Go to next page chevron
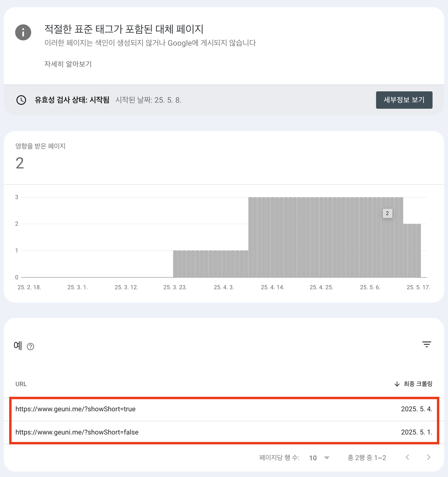Viewport: 448px width, 477px height. click(428, 457)
